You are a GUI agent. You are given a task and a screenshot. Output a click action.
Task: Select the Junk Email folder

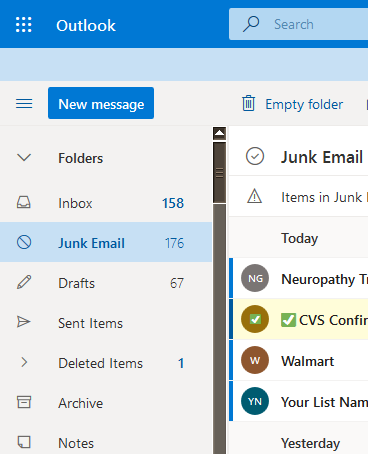click(106, 242)
